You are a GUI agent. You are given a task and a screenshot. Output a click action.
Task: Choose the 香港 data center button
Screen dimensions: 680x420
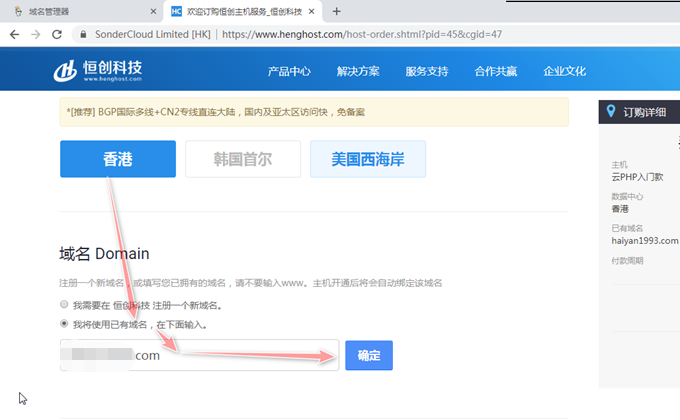118,159
